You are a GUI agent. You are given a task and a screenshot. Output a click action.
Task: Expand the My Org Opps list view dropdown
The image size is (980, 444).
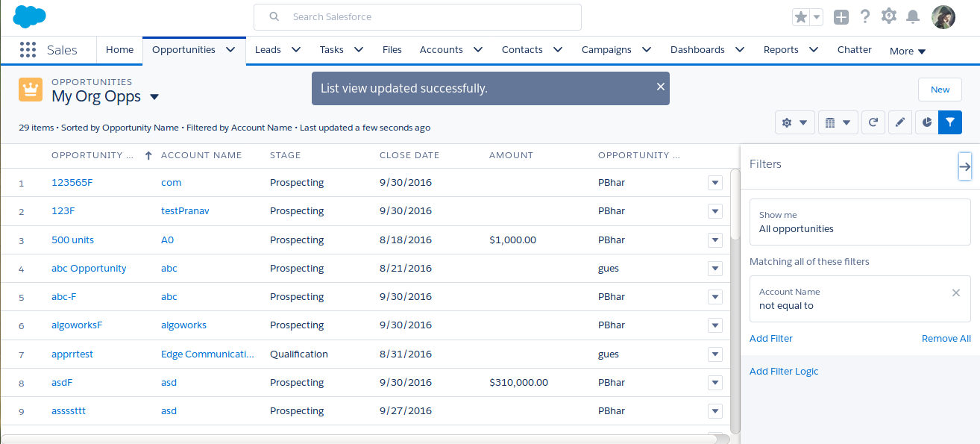[x=154, y=97]
